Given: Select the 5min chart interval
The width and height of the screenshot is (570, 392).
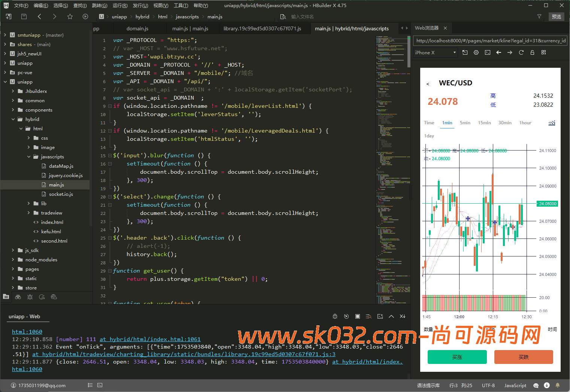Looking at the screenshot, I should tap(465, 123).
